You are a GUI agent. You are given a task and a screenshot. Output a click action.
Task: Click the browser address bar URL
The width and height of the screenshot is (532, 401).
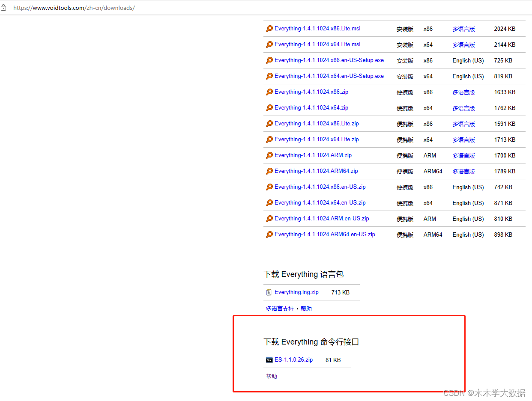pos(74,8)
